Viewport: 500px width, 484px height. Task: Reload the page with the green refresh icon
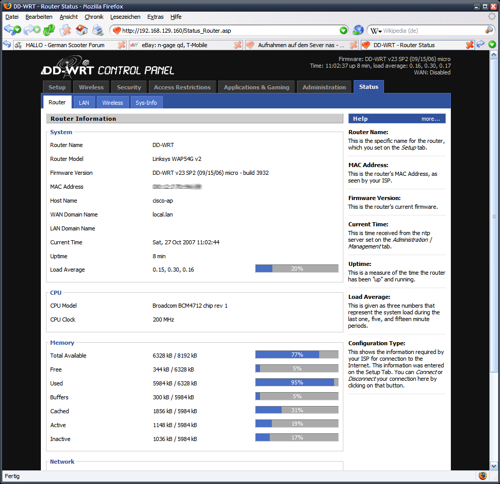pos(49,30)
